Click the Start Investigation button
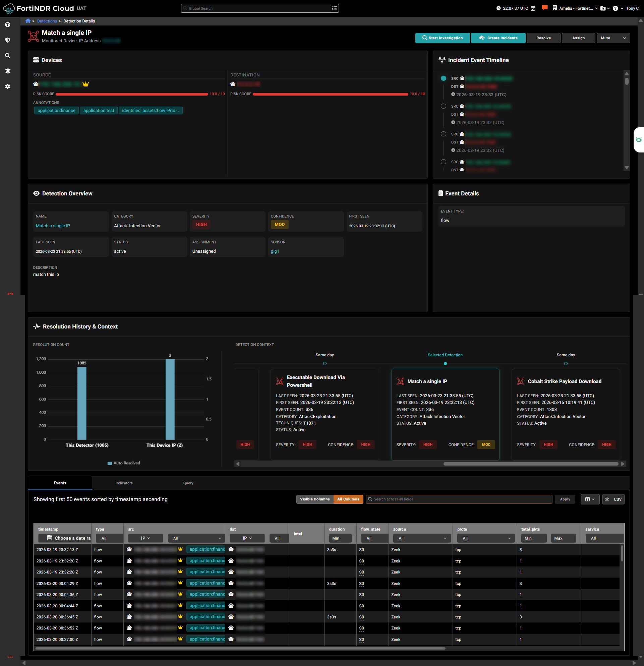644x666 pixels. pos(442,38)
